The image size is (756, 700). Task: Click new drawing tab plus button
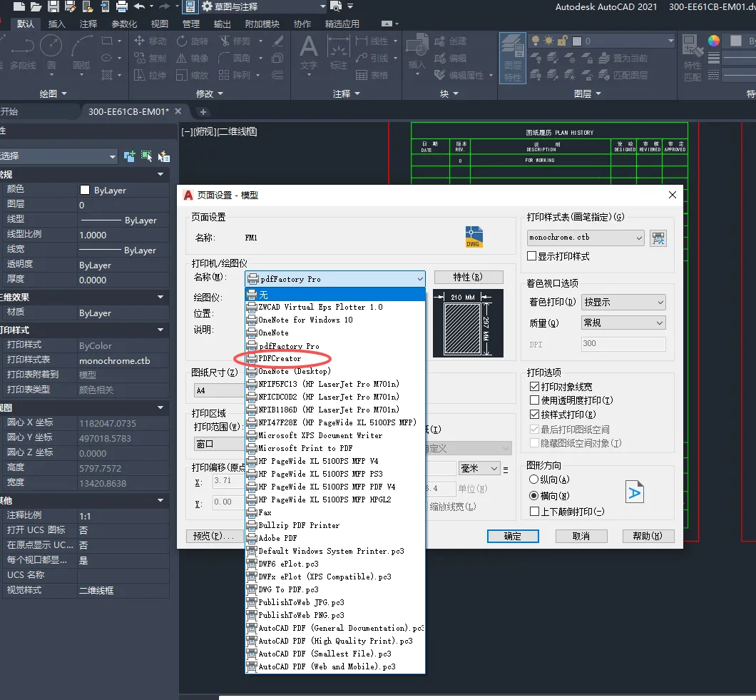[203, 112]
